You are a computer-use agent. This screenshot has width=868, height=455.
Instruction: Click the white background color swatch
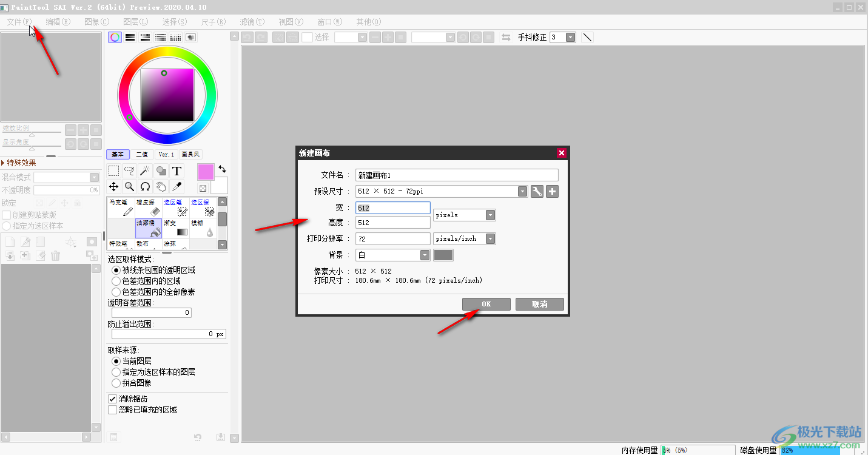(220, 185)
